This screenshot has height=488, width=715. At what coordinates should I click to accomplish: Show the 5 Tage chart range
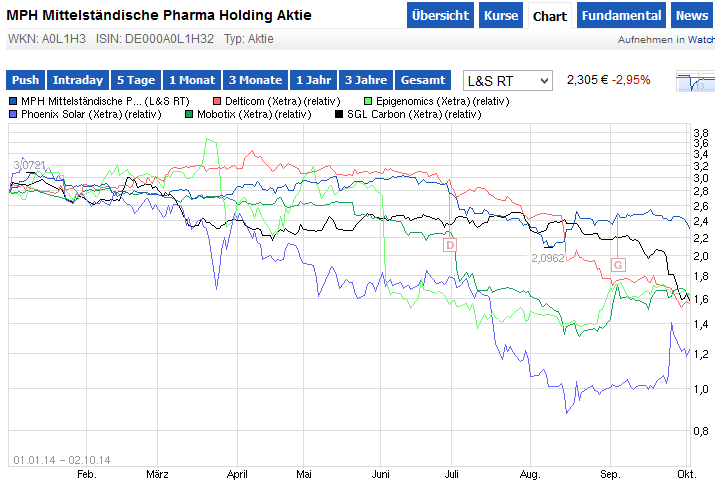point(135,80)
